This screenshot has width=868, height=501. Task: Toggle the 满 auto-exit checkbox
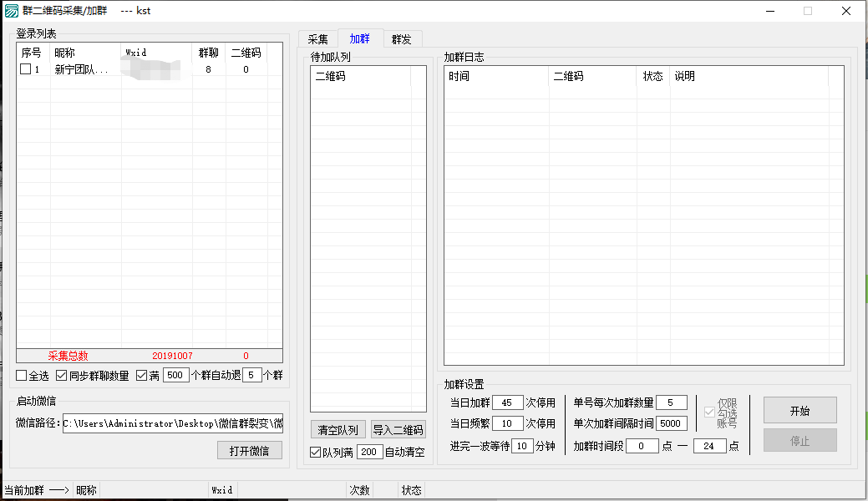pyautogui.click(x=142, y=376)
